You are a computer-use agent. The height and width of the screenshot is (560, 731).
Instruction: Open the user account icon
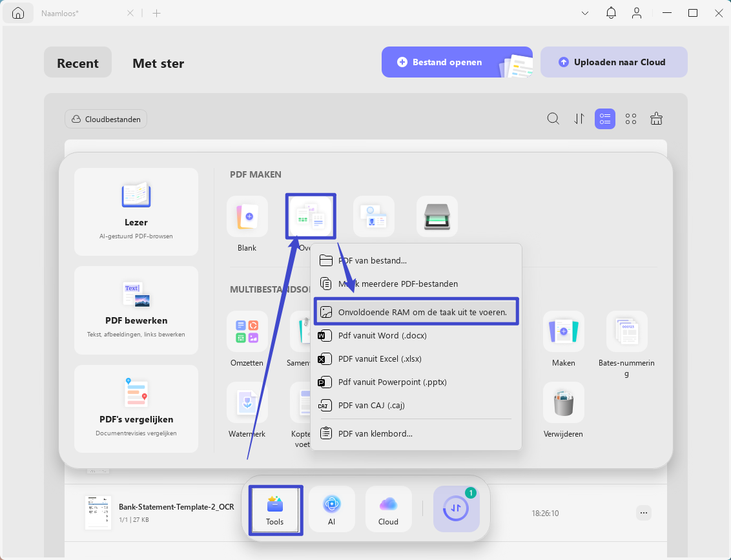coord(636,13)
